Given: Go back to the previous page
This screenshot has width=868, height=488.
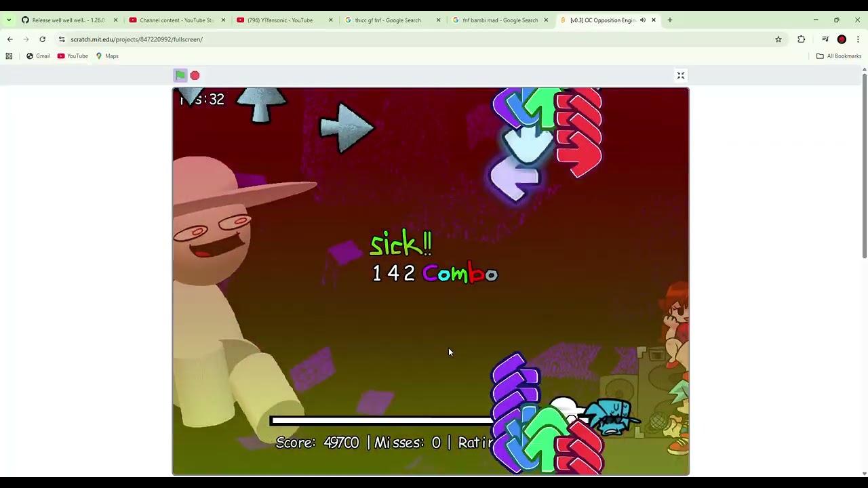Looking at the screenshot, I should (9, 39).
